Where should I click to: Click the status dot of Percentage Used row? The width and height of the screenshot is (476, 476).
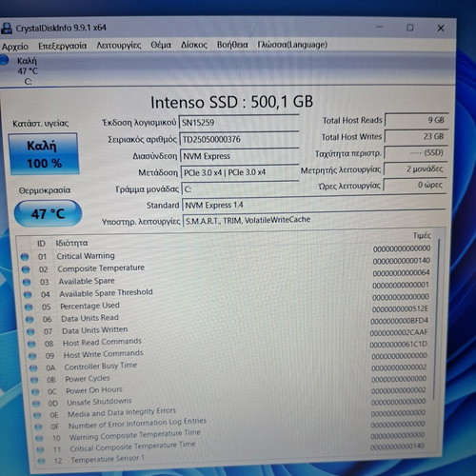29,307
